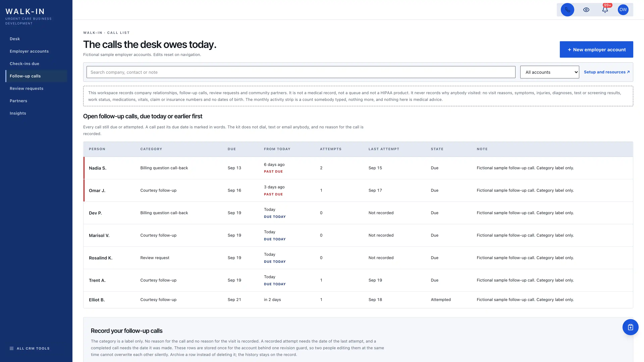Click the Category column header
Image resolution: width=644 pixels, height=362 pixels.
[151, 149]
